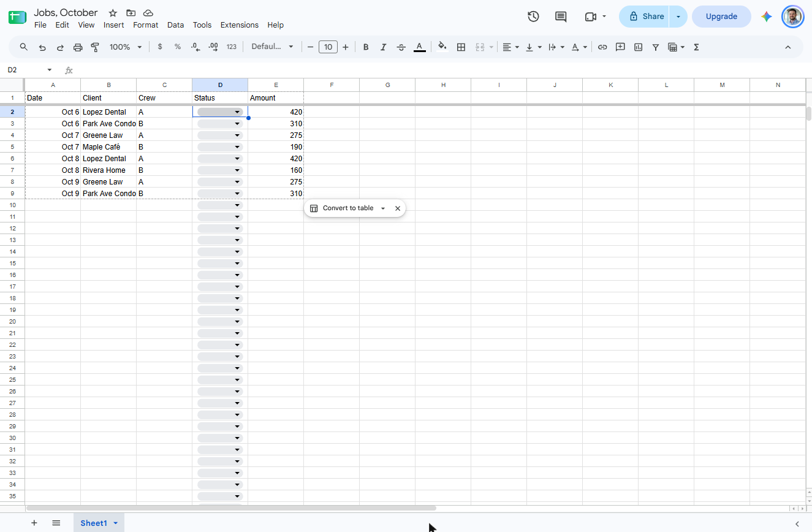Screen dimensions: 812x532
Task: Click the Name box showing D2
Action: (x=29, y=70)
